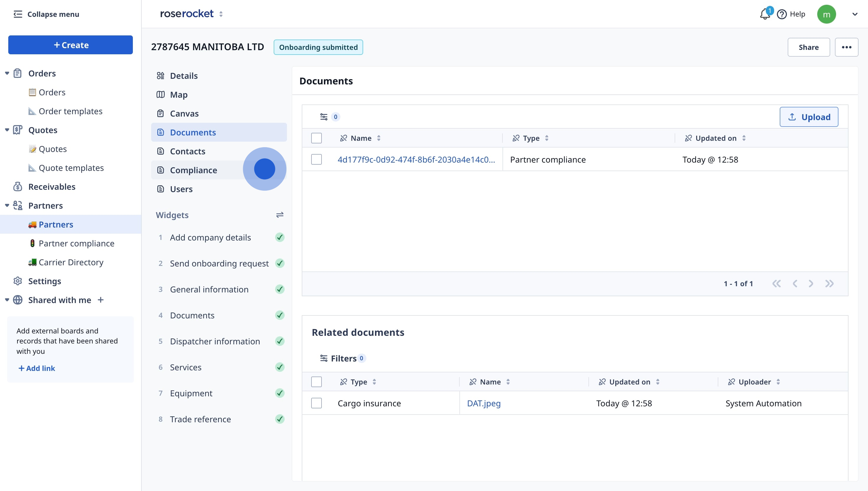
Task: Open the roserocket workspace switcher
Action: pos(221,14)
